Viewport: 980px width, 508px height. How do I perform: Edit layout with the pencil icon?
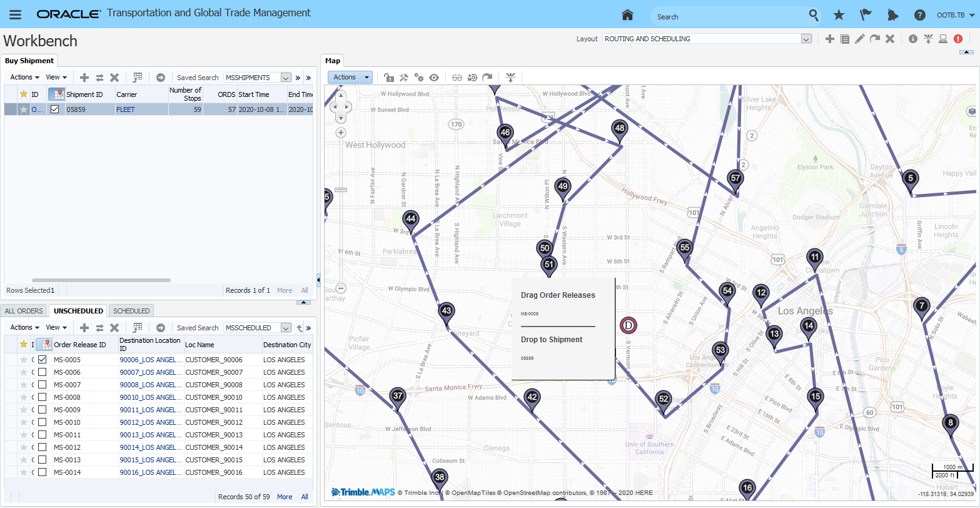860,39
